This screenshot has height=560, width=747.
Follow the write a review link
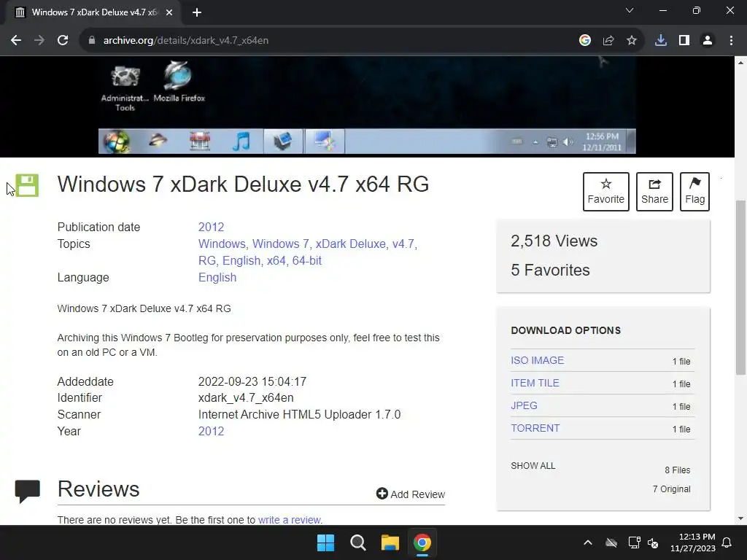pos(289,520)
